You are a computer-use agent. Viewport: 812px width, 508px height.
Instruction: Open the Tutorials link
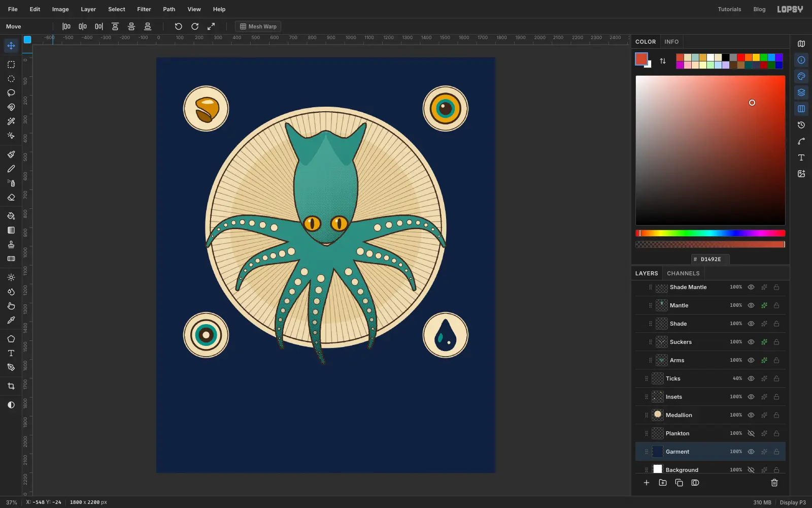[729, 9]
